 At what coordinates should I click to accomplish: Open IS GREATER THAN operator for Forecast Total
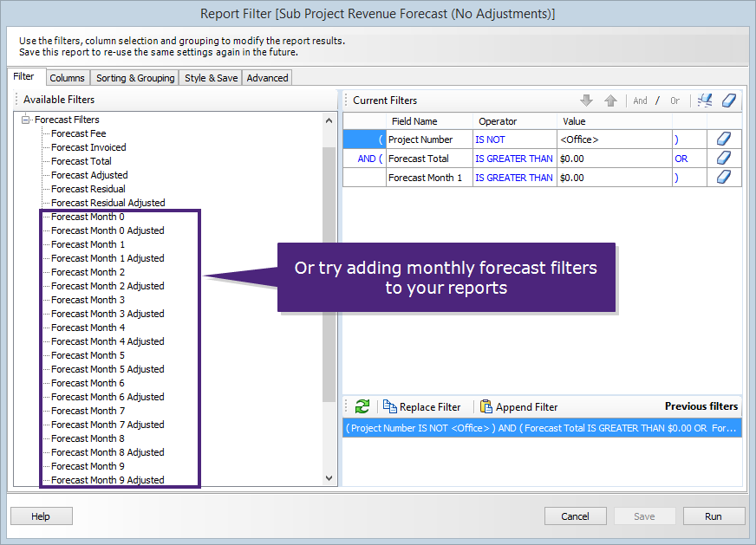(513, 159)
